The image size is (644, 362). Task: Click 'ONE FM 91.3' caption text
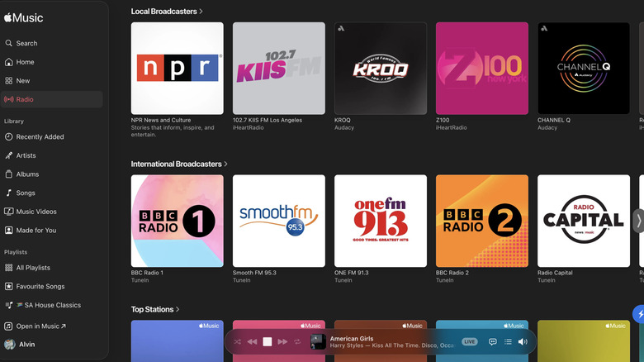tap(352, 273)
